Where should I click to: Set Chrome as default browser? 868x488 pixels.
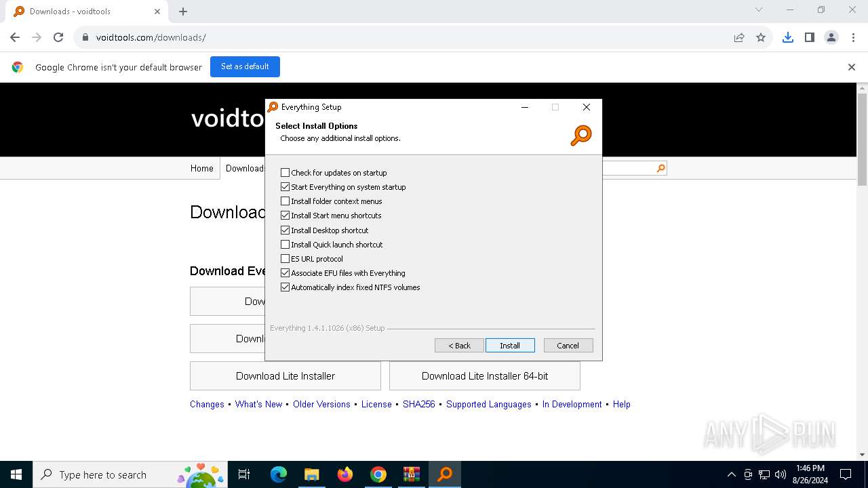coord(245,66)
